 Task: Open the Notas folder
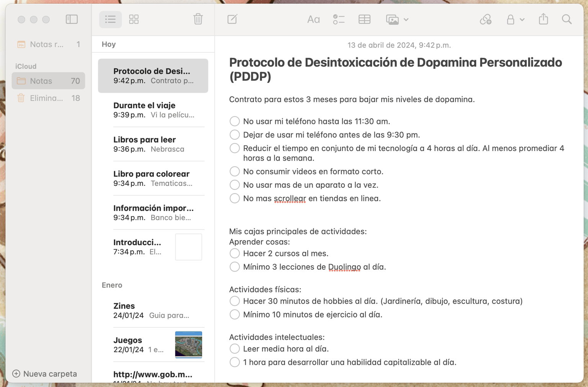pos(48,81)
